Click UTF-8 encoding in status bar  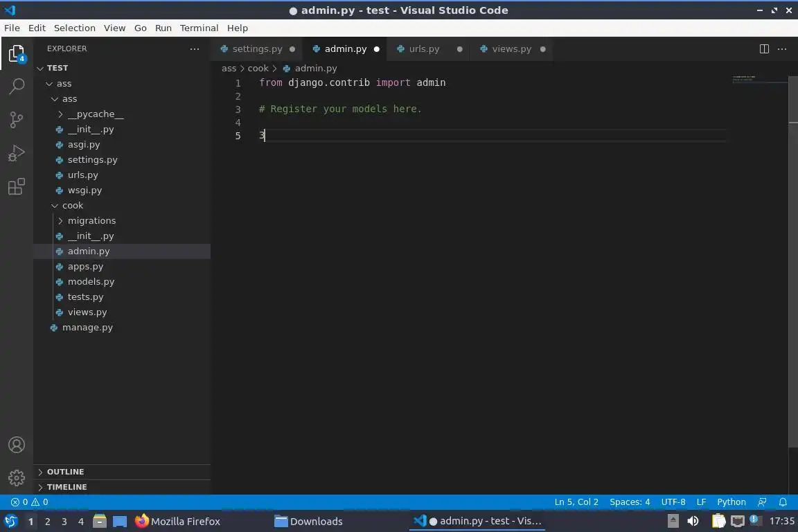tap(673, 502)
